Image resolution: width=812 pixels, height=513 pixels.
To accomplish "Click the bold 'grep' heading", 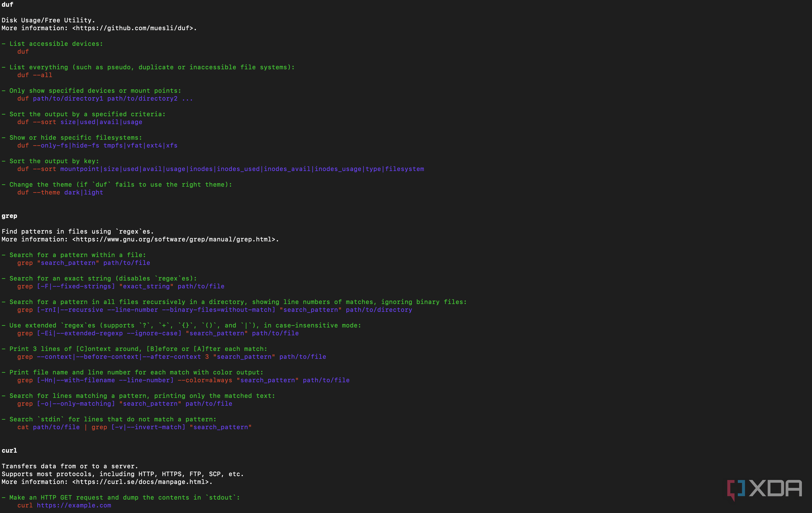I will [10, 216].
